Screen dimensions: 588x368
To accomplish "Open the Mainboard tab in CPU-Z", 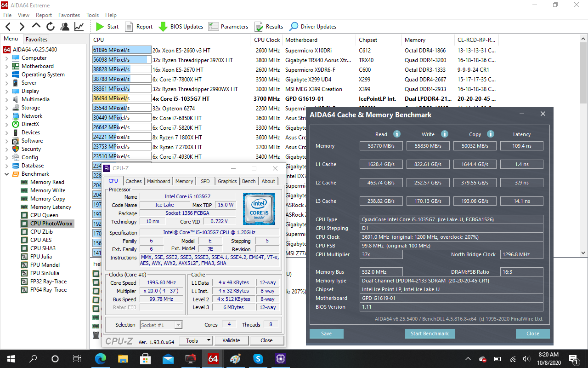I will (x=158, y=181).
